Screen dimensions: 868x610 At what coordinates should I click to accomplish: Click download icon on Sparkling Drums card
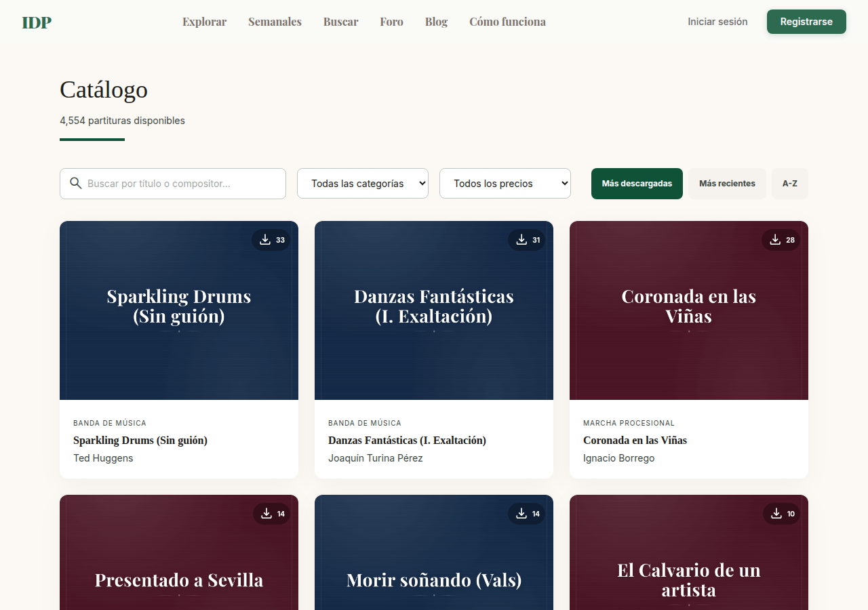tap(265, 239)
